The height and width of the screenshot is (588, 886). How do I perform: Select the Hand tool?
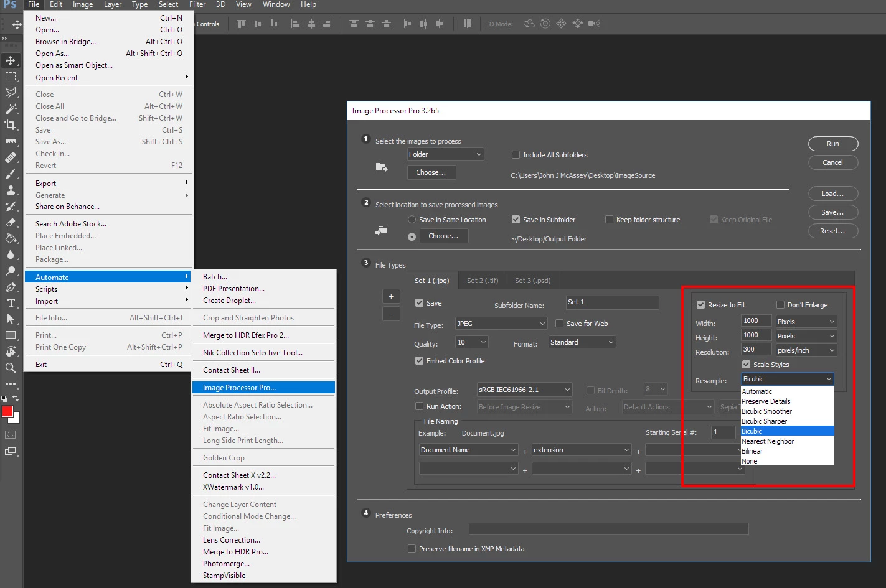click(11, 352)
